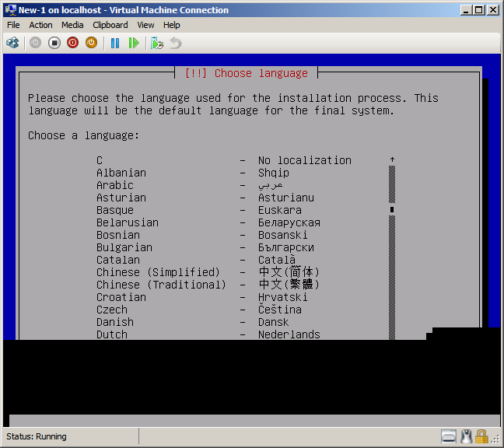
Task: Turn off the VM with the black stop icon
Action: coord(54,43)
